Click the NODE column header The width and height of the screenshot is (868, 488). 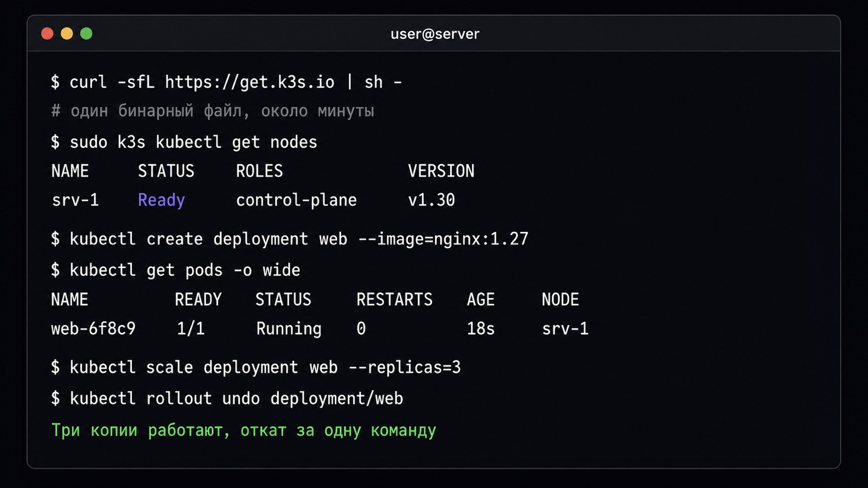[x=560, y=300]
